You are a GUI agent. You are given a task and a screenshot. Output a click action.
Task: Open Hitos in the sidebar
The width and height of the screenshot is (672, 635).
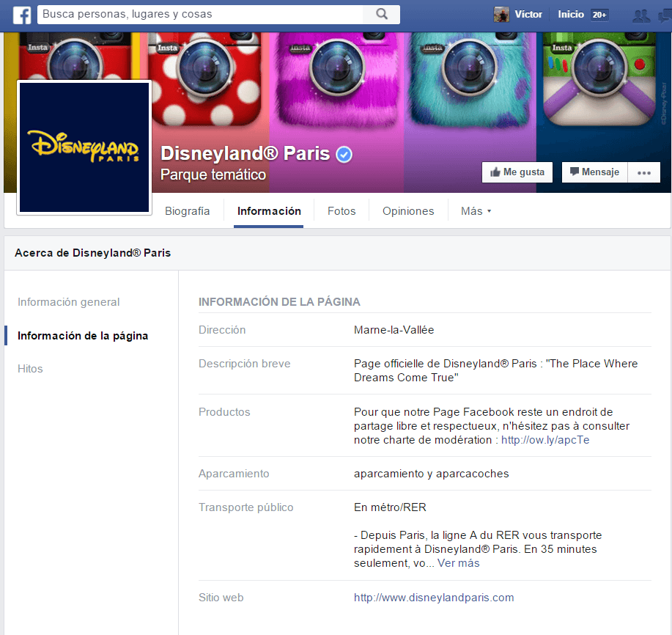[x=30, y=369]
